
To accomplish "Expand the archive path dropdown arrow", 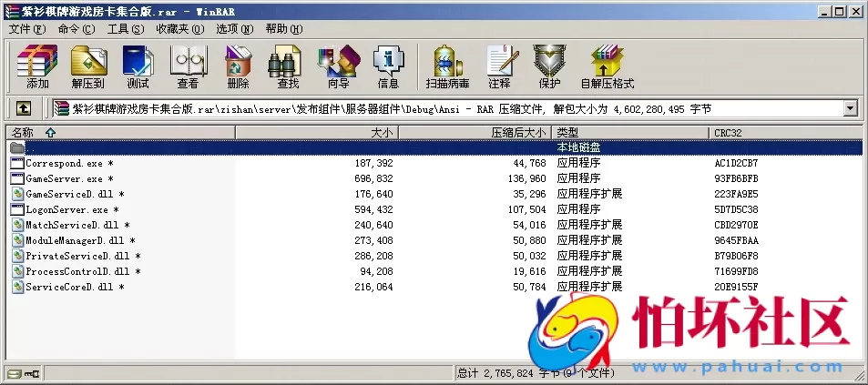I will [x=851, y=108].
